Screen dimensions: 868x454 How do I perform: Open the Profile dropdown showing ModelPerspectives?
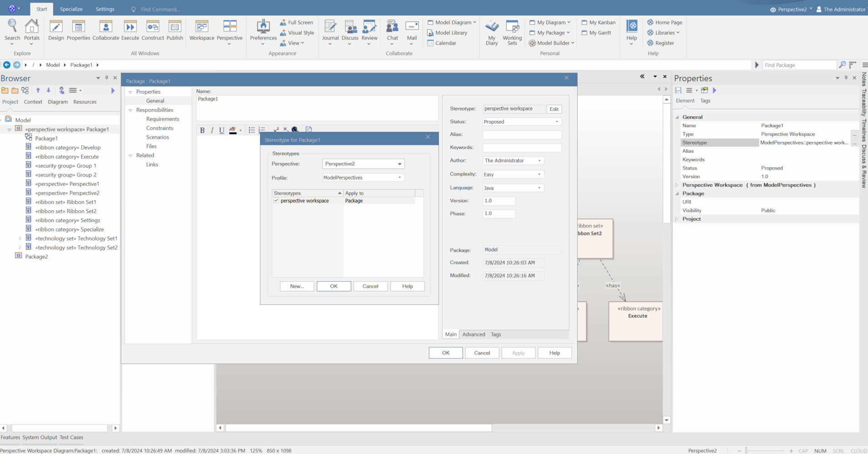pos(363,178)
